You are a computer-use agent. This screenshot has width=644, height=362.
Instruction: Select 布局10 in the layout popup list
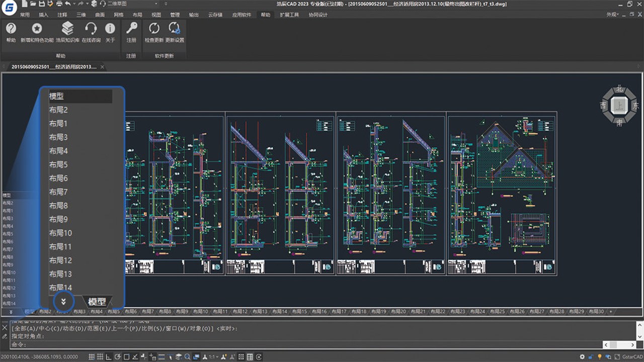[60, 233]
